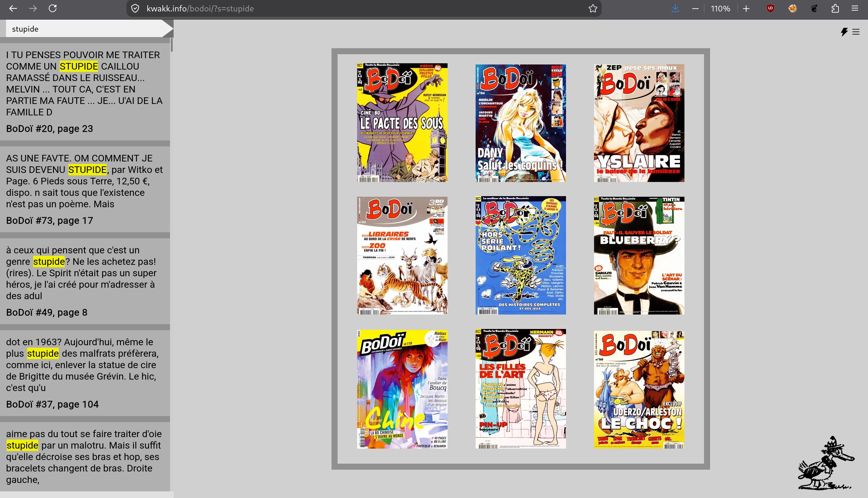Image resolution: width=868 pixels, height=498 pixels.
Task: Open search result BoDoï #37, page 104
Action: [85, 373]
